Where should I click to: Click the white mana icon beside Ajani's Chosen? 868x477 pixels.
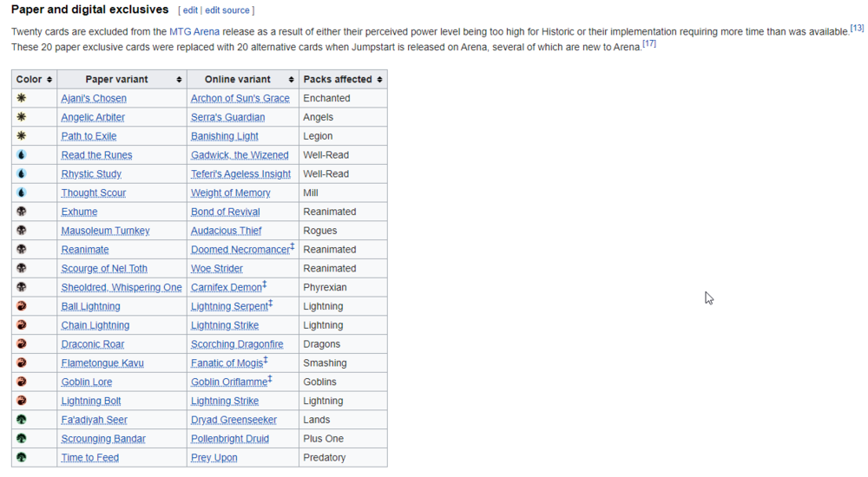[21, 98]
